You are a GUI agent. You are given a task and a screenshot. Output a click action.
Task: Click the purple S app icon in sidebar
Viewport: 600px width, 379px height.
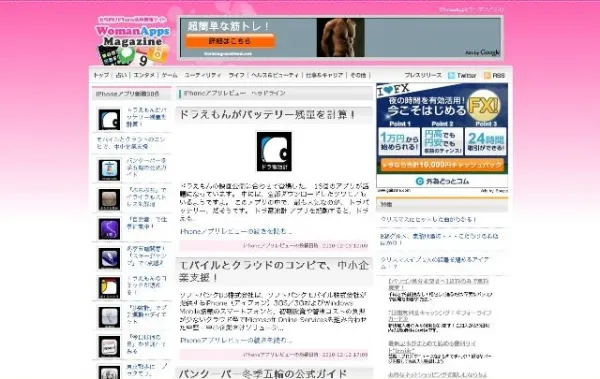[x=109, y=229]
